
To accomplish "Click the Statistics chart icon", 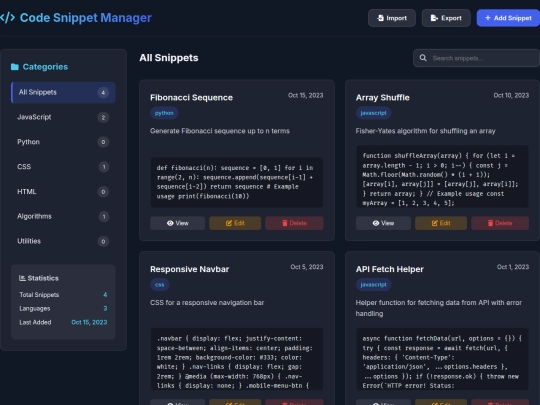I will tap(22, 278).
